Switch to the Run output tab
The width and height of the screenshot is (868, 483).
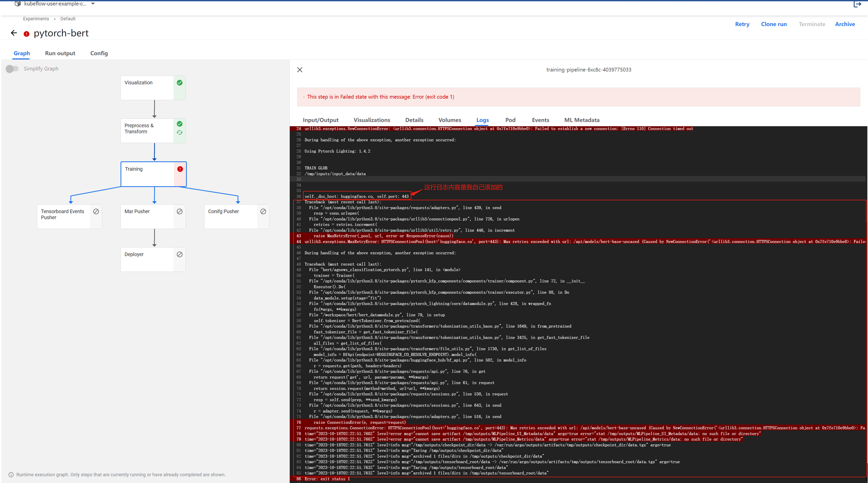pos(60,53)
